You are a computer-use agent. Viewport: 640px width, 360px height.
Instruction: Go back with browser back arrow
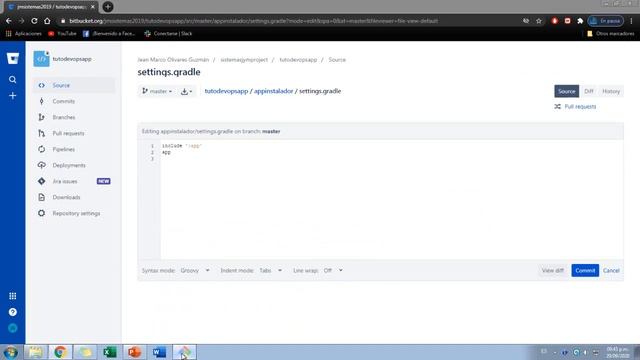pos(9,21)
